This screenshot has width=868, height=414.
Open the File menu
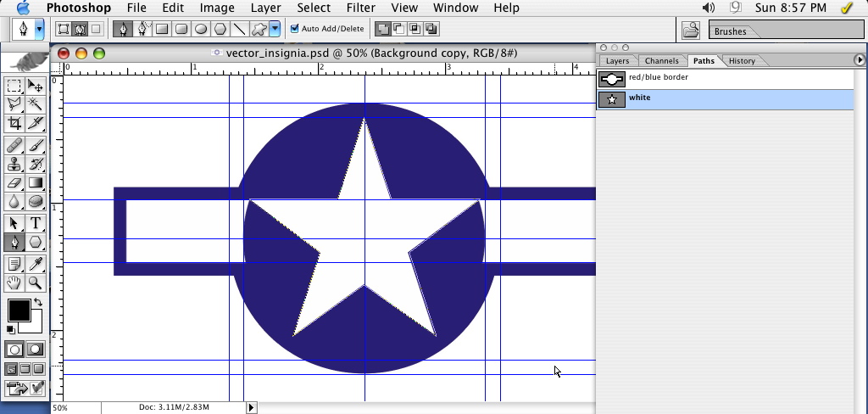coord(136,8)
